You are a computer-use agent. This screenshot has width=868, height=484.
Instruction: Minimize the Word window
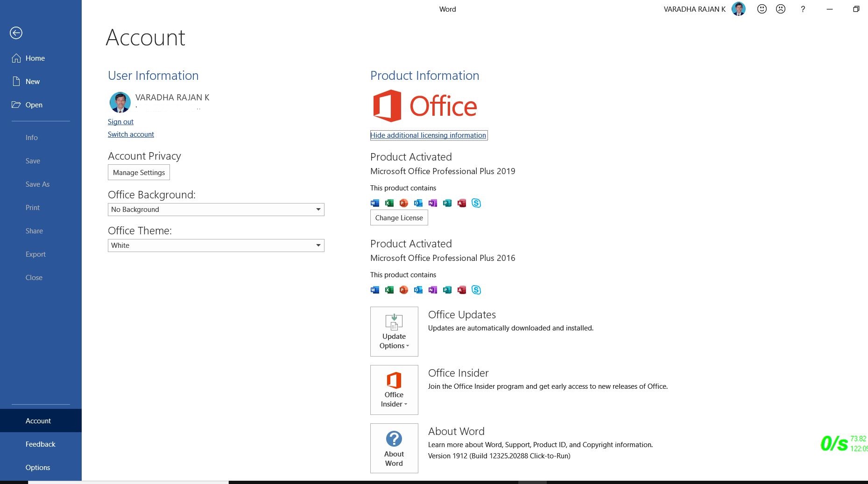pyautogui.click(x=830, y=9)
